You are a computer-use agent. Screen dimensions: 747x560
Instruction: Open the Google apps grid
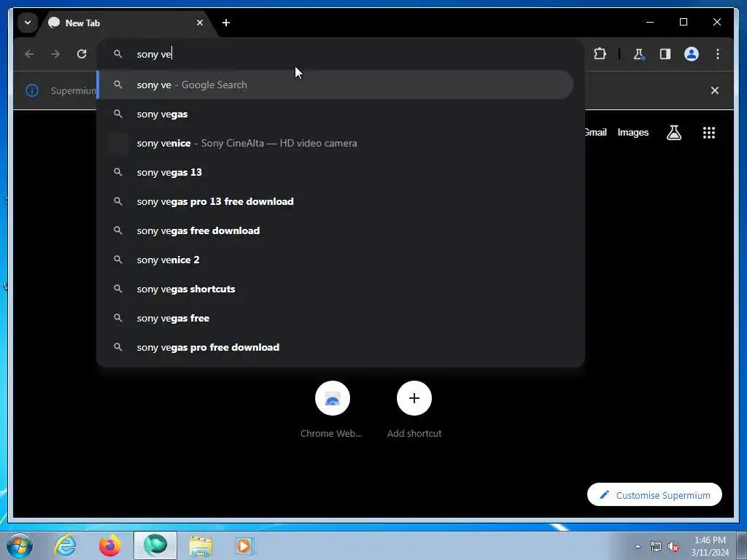(x=709, y=133)
